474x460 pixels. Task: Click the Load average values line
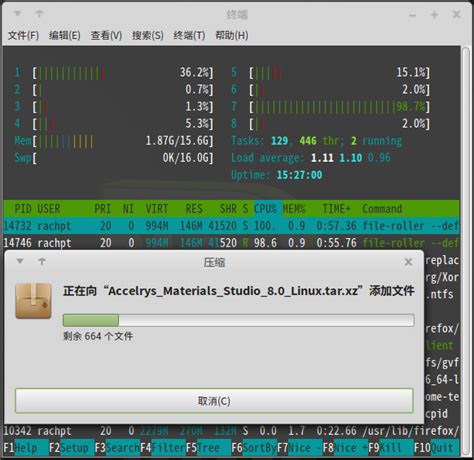click(311, 158)
